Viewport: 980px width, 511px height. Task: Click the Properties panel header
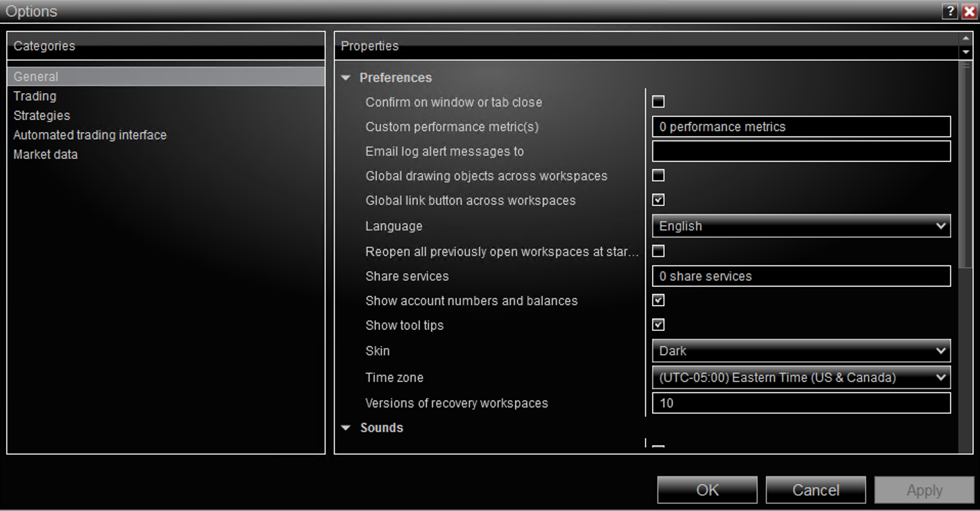point(647,46)
